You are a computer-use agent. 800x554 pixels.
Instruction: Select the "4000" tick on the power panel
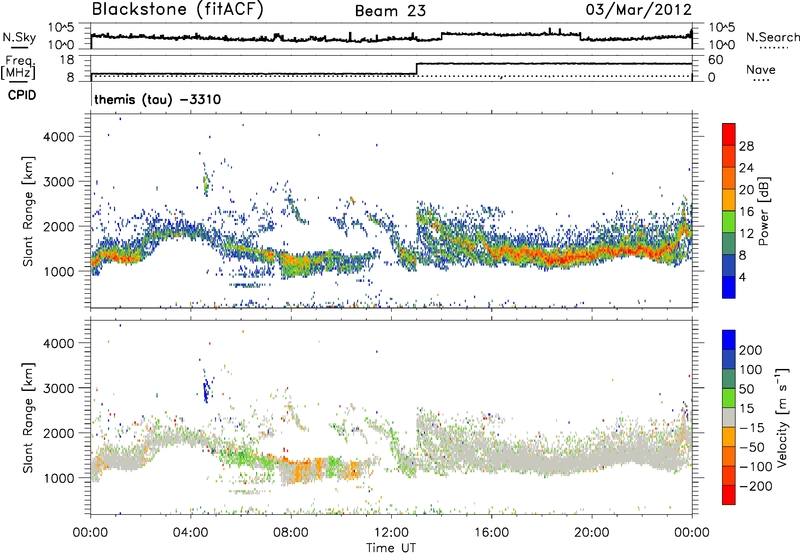click(x=59, y=137)
